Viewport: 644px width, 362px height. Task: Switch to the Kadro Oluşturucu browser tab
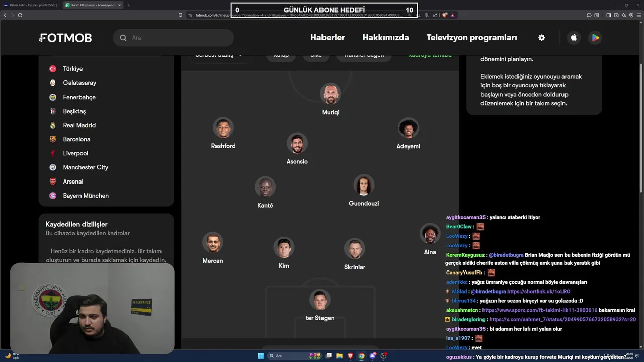93,5
